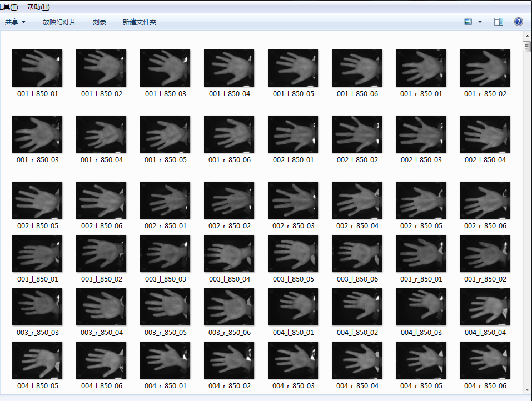Select thumbnail 004_l_850_01
The image size is (532, 401).
tap(293, 307)
